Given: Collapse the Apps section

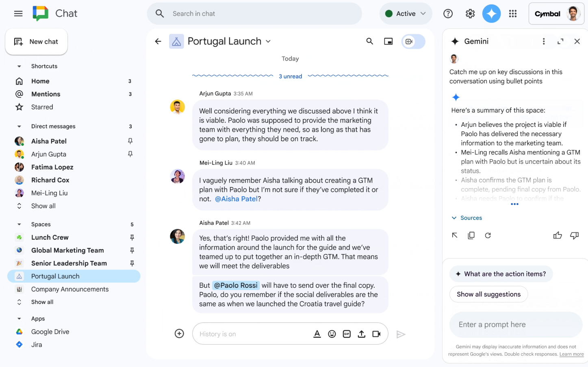Looking at the screenshot, I should click(x=19, y=319).
